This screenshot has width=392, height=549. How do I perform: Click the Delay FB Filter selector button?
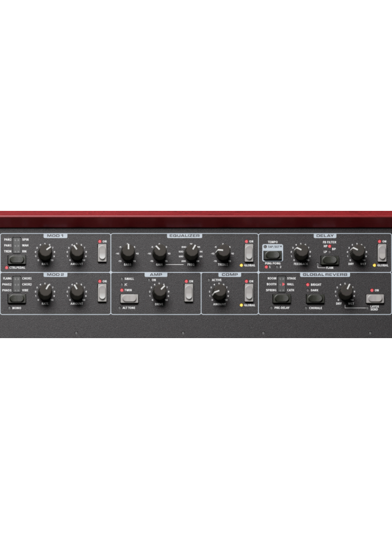[x=329, y=261]
